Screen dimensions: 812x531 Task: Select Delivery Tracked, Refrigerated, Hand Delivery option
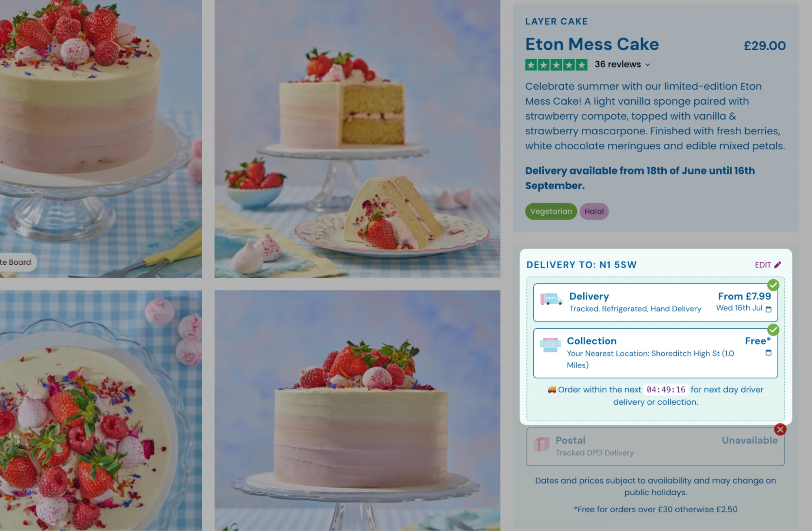click(x=655, y=302)
